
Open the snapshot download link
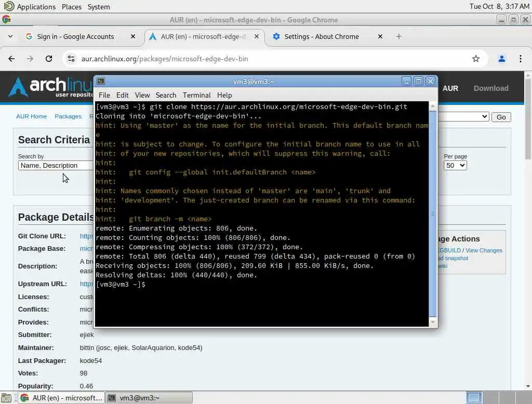click(x=454, y=258)
